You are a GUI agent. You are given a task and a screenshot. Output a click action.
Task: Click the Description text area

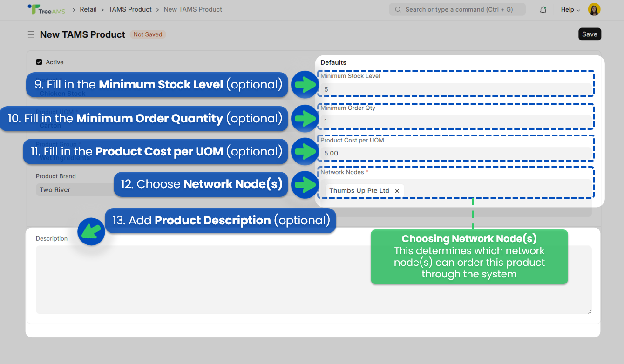pos(314,279)
